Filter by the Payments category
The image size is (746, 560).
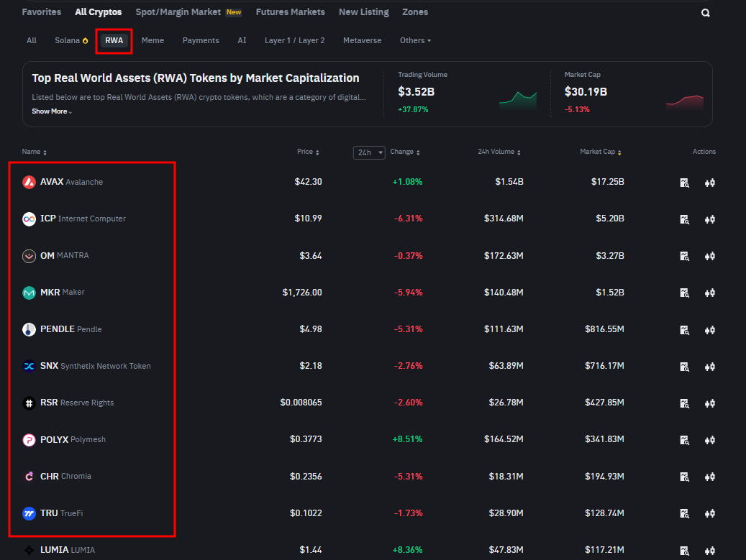coord(201,40)
